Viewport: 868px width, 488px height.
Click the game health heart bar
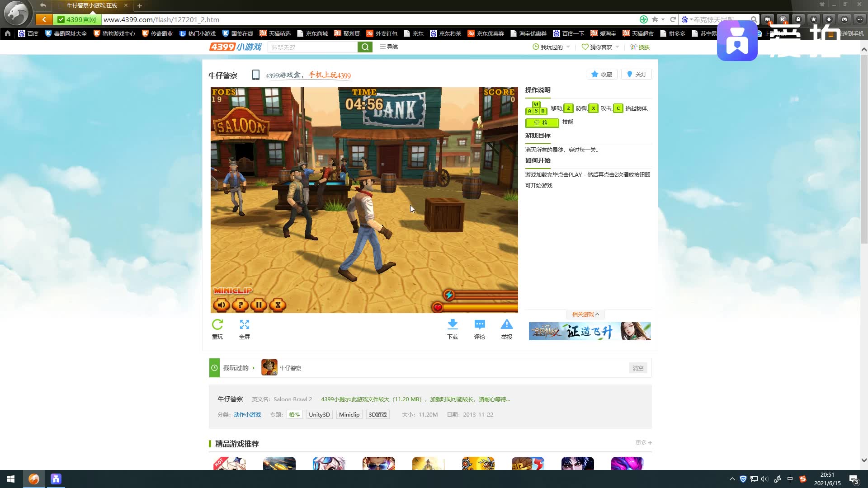point(475,308)
